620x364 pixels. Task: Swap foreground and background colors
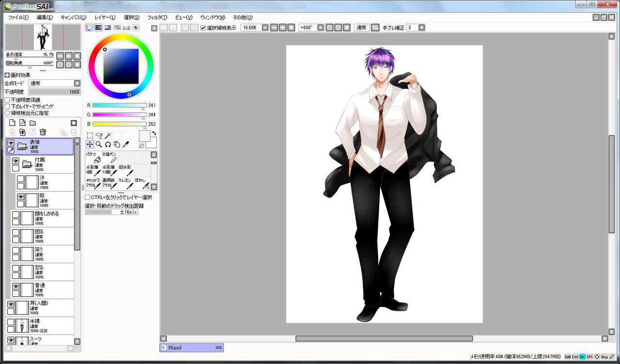tap(154, 133)
